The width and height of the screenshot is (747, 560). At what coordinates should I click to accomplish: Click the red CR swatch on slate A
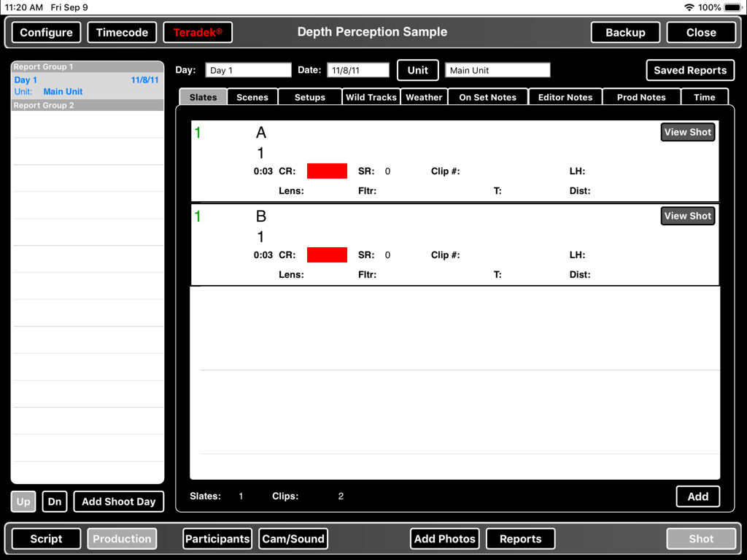pyautogui.click(x=327, y=170)
